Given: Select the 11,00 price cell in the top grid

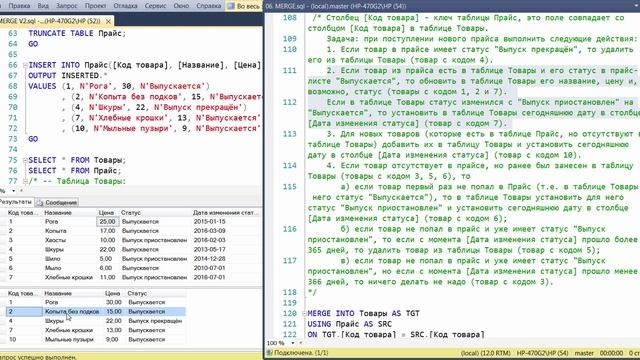Looking at the screenshot, I should [108, 278].
